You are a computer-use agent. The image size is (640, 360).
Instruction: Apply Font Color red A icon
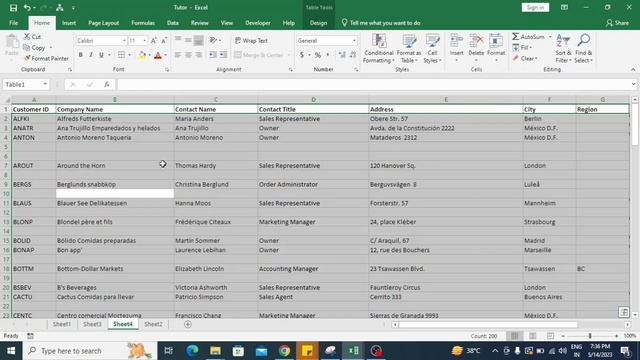tap(158, 55)
